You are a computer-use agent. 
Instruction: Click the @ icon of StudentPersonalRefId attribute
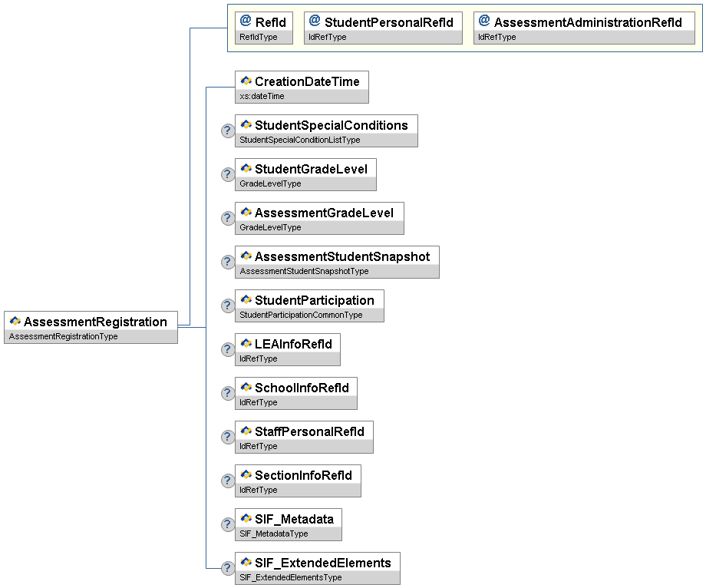coord(314,21)
